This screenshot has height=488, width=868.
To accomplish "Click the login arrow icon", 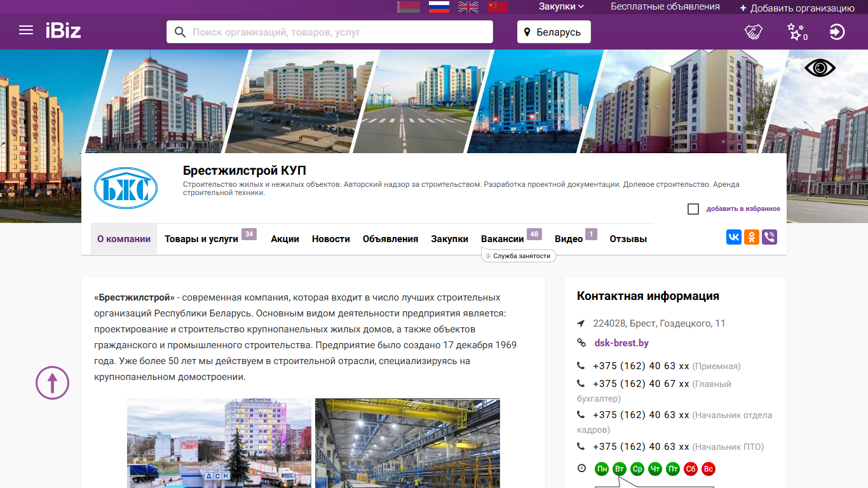I will pyautogui.click(x=837, y=32).
